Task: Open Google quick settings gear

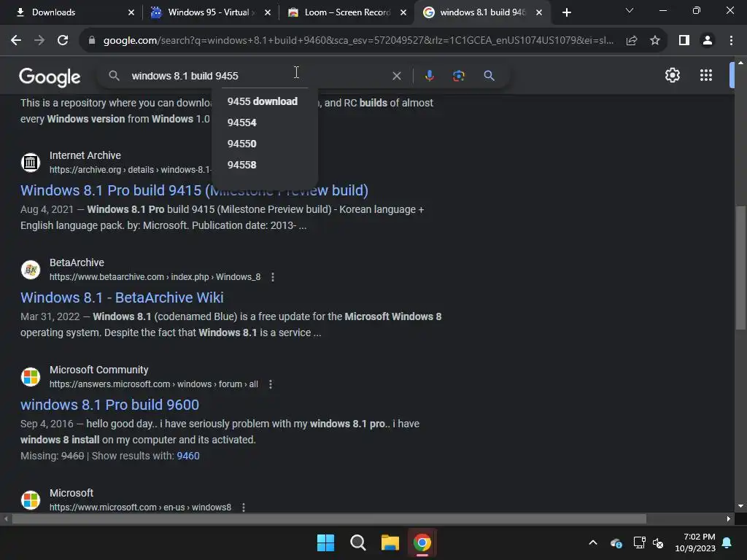Action: [672, 75]
